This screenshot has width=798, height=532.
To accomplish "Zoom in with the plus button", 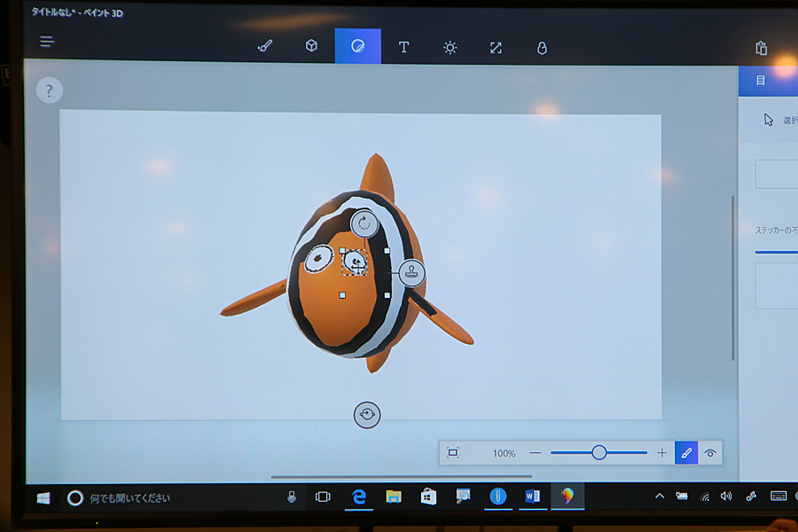I will (661, 452).
